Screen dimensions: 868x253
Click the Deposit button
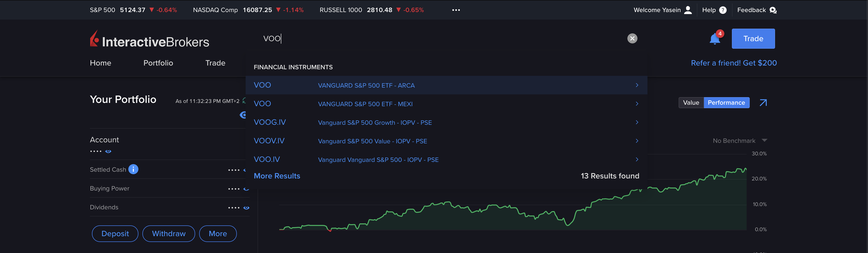[115, 233]
